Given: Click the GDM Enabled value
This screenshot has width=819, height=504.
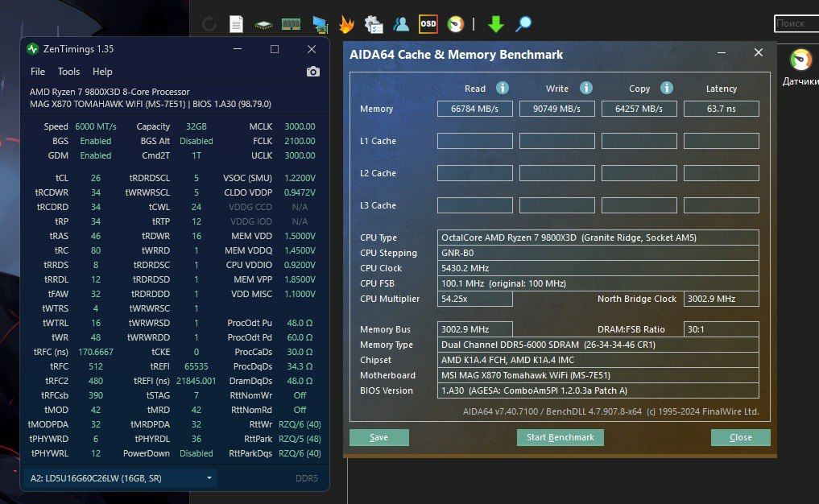Looking at the screenshot, I should point(96,155).
